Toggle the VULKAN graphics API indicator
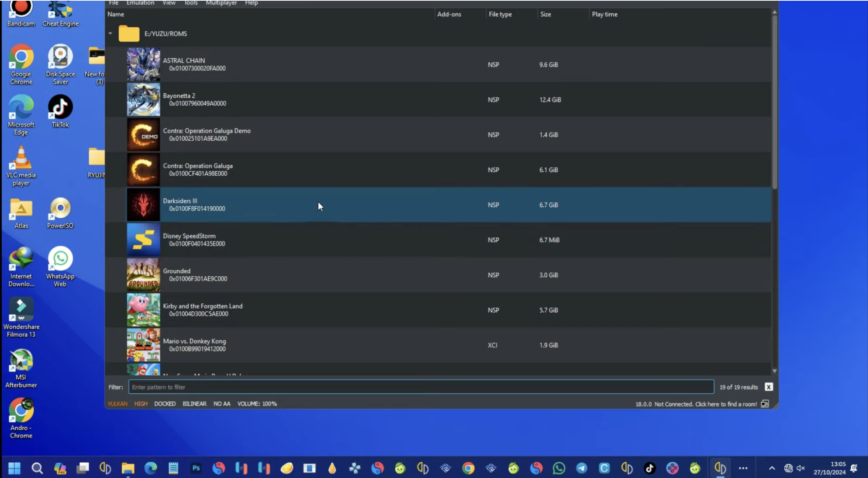868x478 pixels. point(117,404)
